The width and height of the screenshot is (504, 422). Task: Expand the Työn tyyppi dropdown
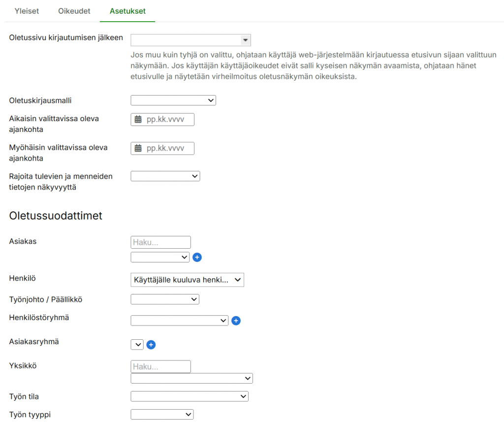tap(162, 415)
